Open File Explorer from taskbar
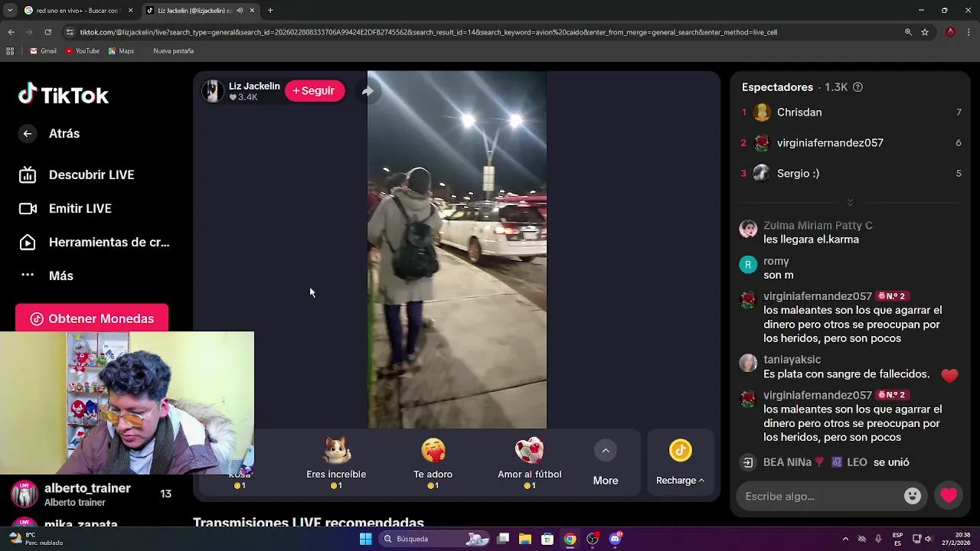The width and height of the screenshot is (980, 551). coord(525,539)
